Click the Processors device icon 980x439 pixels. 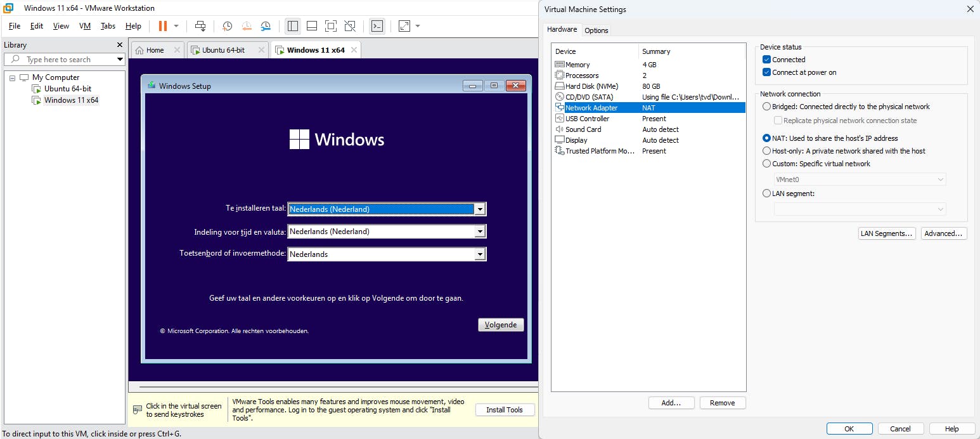pyautogui.click(x=559, y=75)
